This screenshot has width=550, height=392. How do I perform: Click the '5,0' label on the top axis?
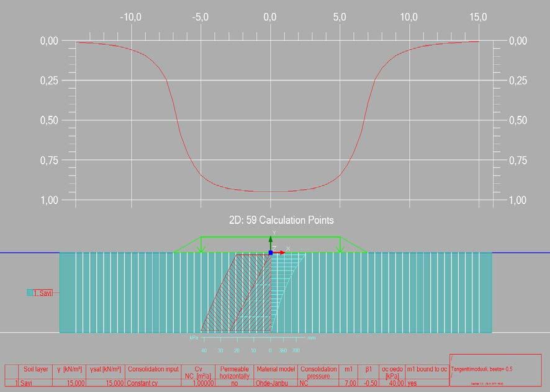tap(339, 17)
